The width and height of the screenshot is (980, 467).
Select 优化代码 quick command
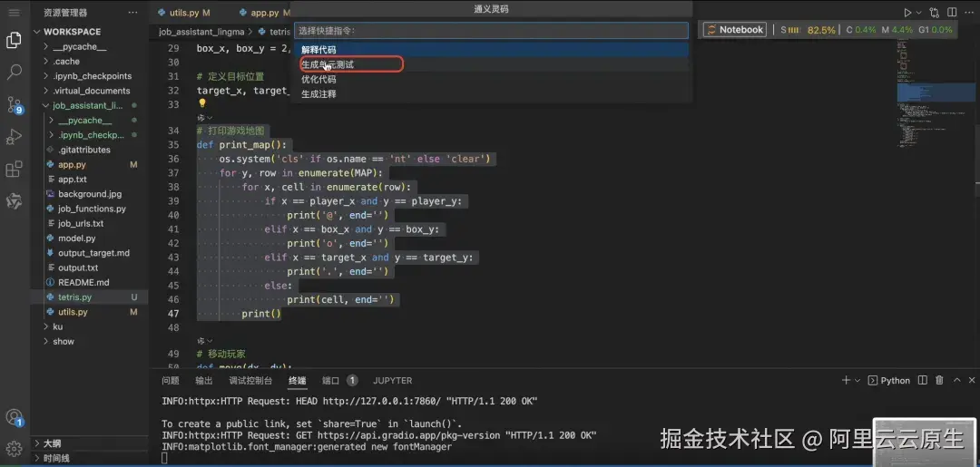491,79
